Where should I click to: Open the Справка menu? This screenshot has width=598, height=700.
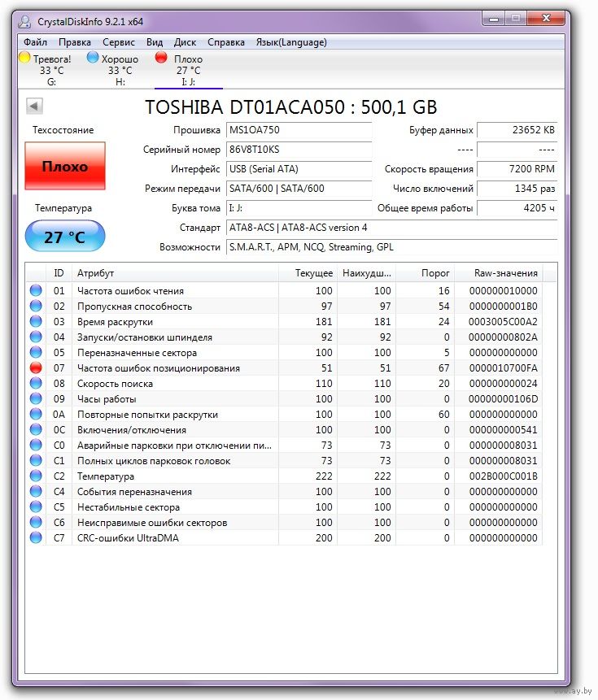pyautogui.click(x=226, y=42)
